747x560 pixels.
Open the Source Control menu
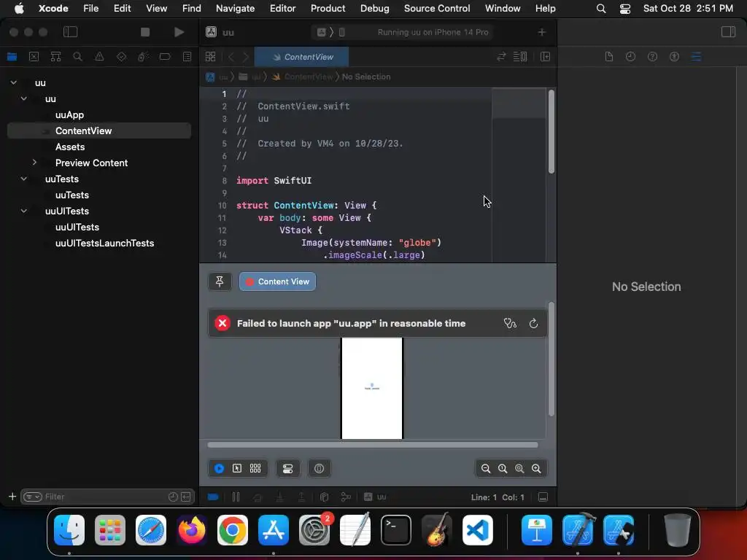click(x=437, y=8)
